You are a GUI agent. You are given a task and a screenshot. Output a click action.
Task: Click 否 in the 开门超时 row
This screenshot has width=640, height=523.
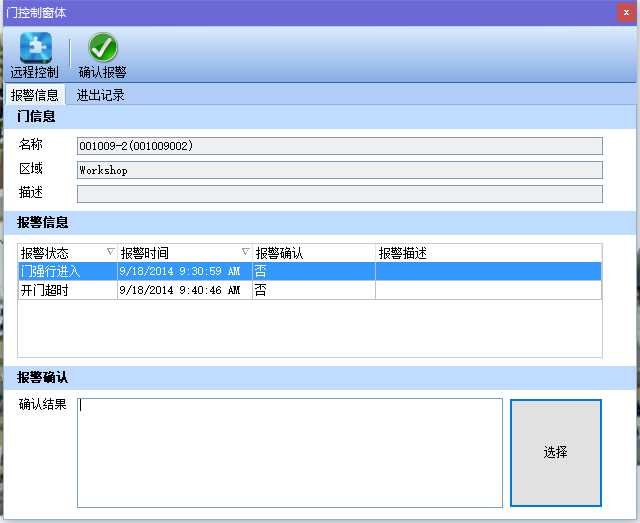coord(261,290)
